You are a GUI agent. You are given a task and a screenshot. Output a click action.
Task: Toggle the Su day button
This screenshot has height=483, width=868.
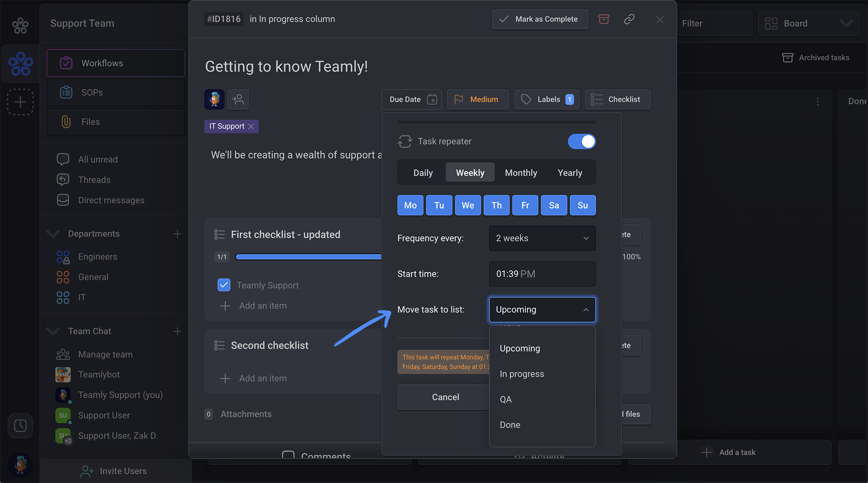point(583,205)
